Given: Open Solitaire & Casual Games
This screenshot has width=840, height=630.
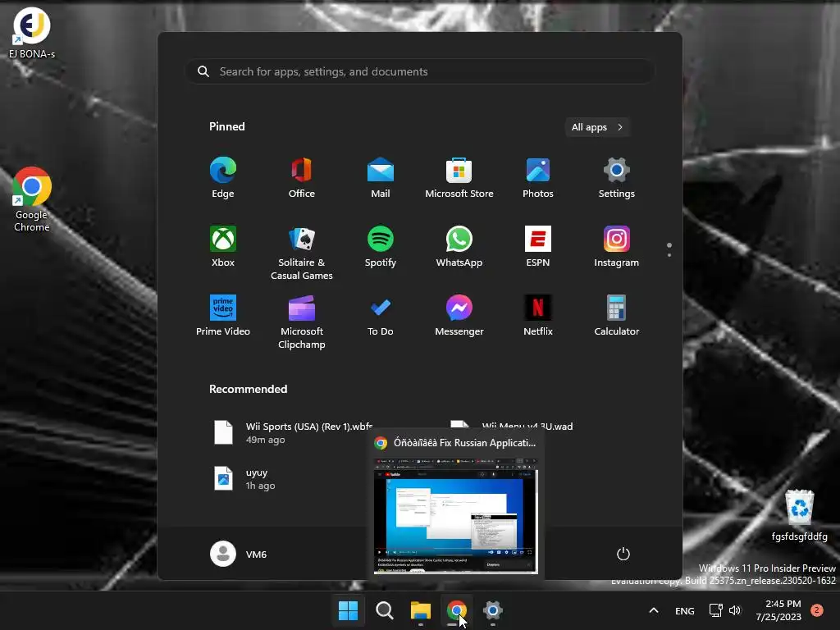Looking at the screenshot, I should point(302,253).
